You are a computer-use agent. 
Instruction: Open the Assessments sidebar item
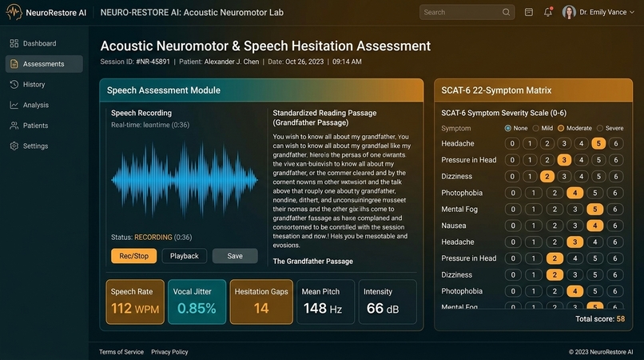tap(44, 64)
